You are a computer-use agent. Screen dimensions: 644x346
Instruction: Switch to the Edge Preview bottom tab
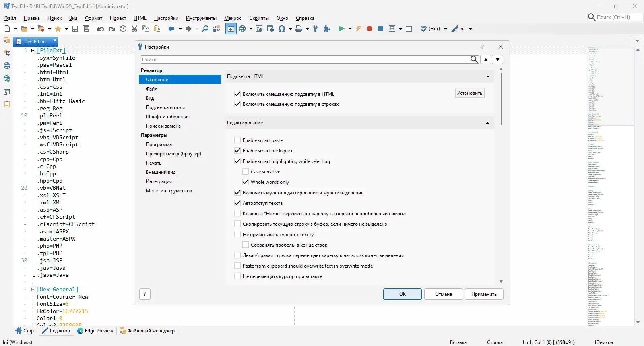95,331
